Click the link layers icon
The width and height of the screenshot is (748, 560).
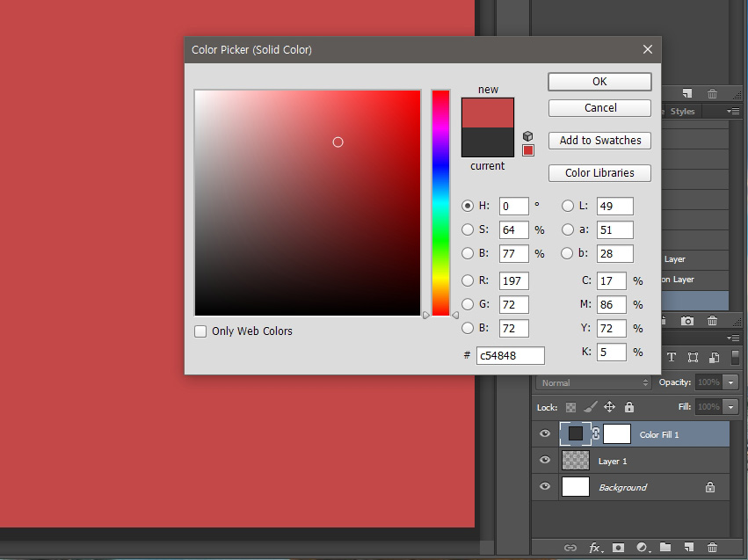pos(570,548)
